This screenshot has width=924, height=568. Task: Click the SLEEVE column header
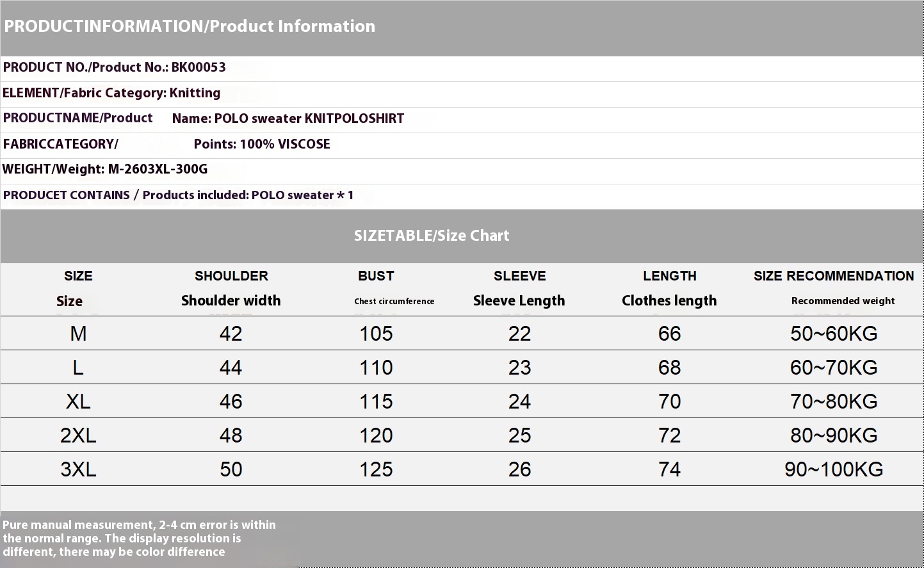pyautogui.click(x=519, y=276)
